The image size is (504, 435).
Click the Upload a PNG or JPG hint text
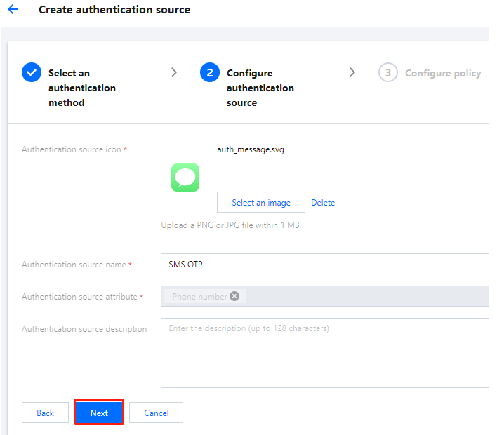point(231,225)
